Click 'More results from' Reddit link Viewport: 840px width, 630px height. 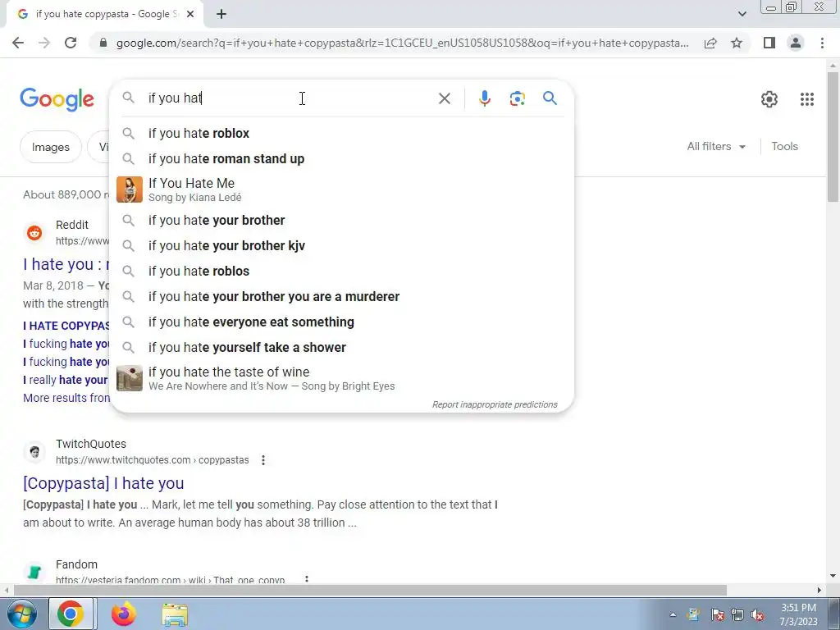click(66, 398)
